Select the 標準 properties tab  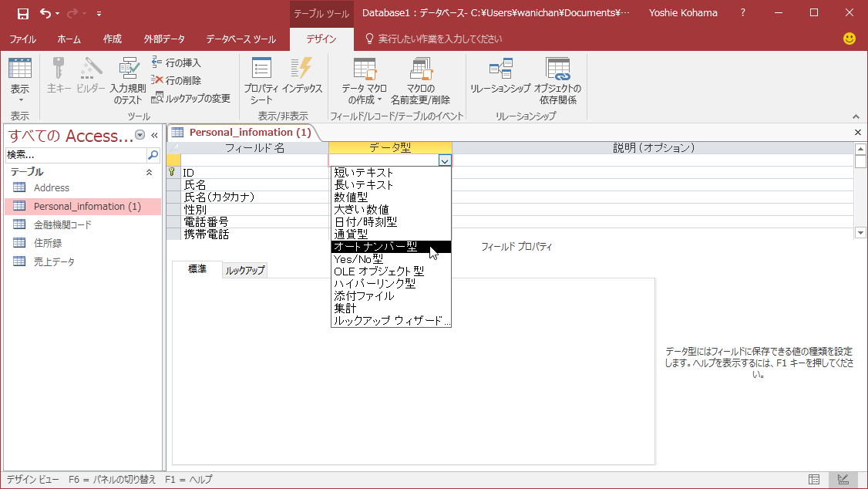click(197, 269)
